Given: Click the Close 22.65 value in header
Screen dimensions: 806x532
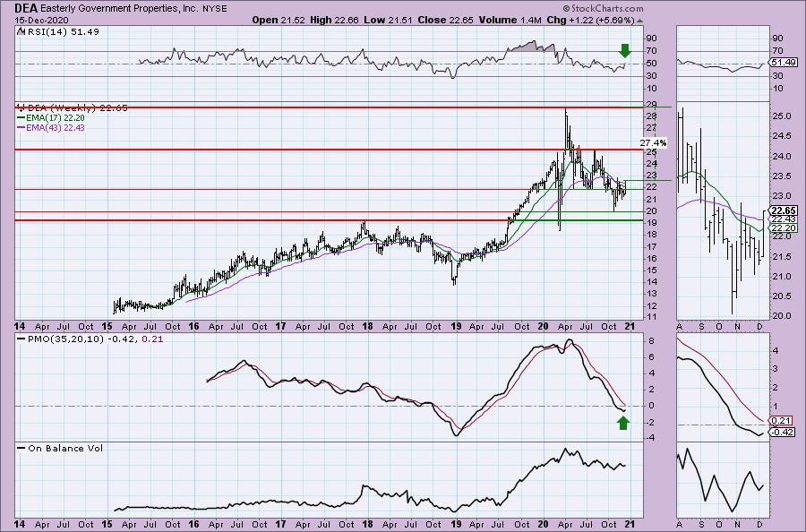Looking at the screenshot, I should pos(446,20).
